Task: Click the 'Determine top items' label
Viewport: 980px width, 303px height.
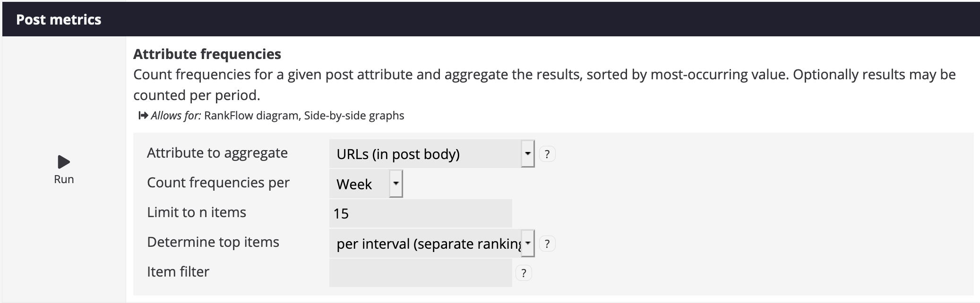Action: pyautogui.click(x=213, y=242)
